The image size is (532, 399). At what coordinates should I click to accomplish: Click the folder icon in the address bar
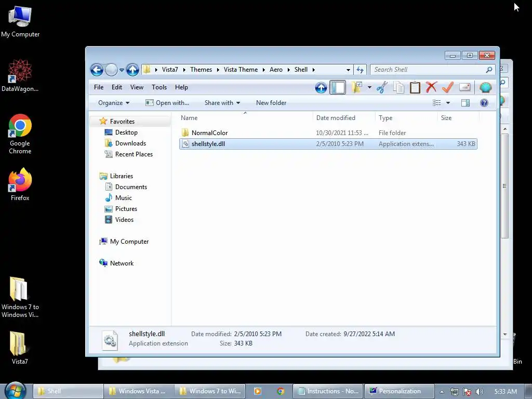pos(147,70)
